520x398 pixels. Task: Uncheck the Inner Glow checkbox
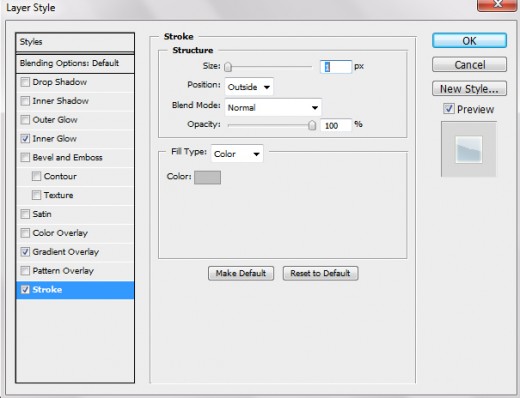25,139
